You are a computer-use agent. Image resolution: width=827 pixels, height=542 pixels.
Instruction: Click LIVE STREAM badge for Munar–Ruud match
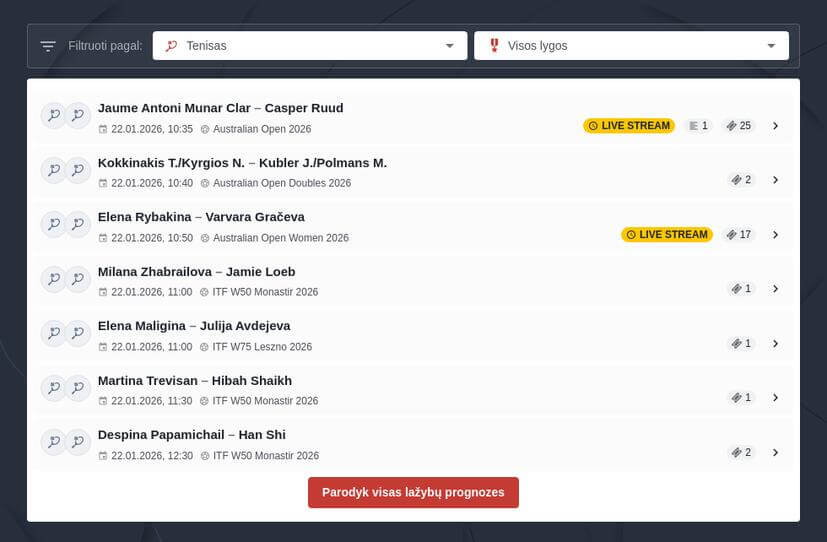tap(629, 126)
